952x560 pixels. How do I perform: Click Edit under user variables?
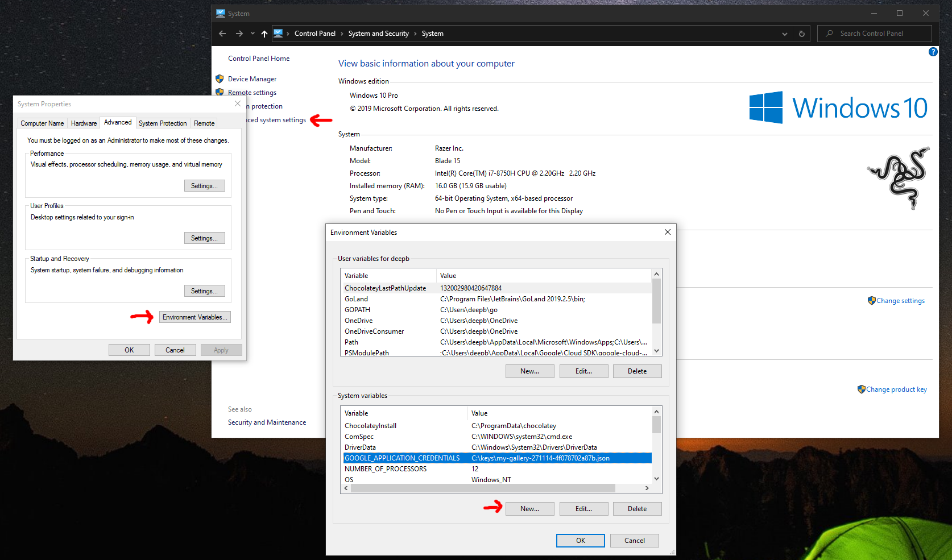(583, 371)
